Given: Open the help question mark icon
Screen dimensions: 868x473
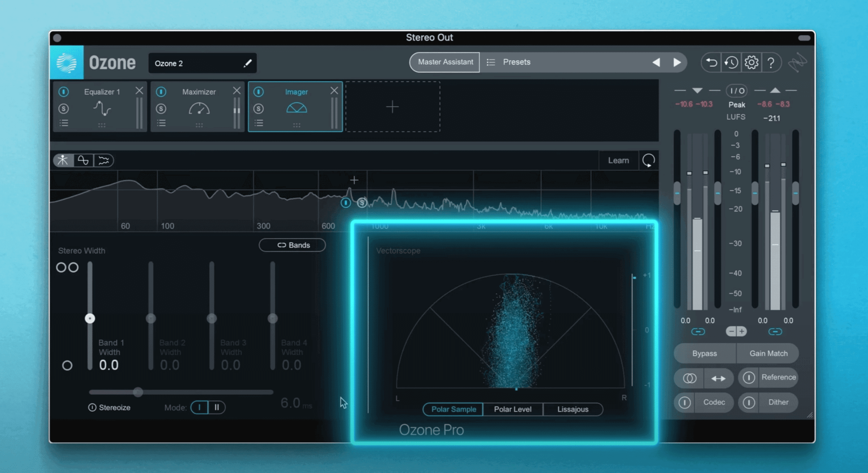Looking at the screenshot, I should [x=771, y=63].
